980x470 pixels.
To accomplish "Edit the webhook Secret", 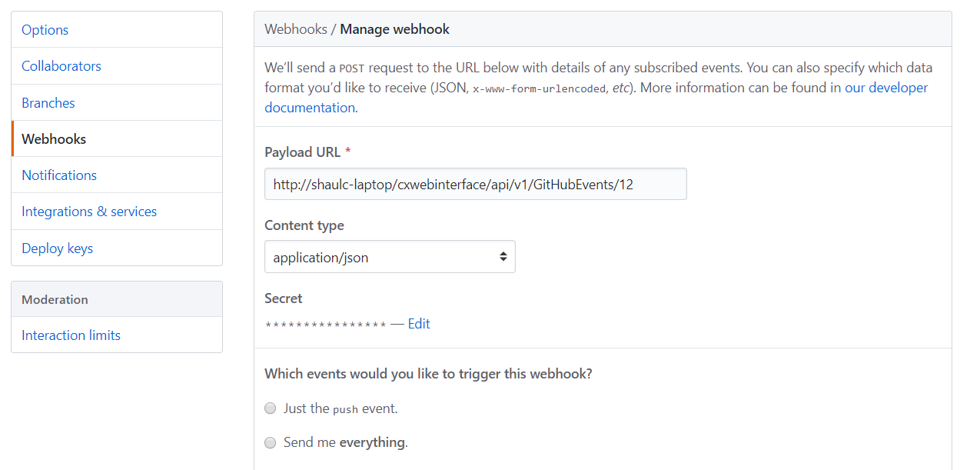I will [x=419, y=323].
